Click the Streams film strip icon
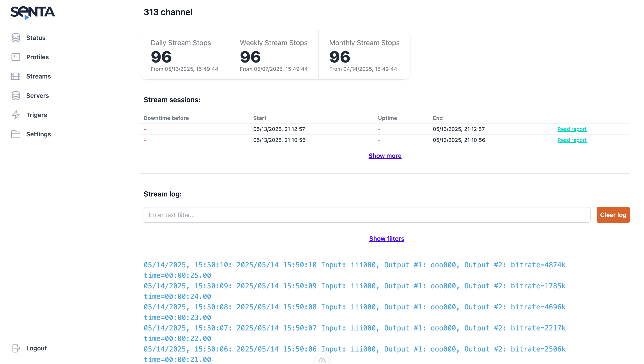 16,76
